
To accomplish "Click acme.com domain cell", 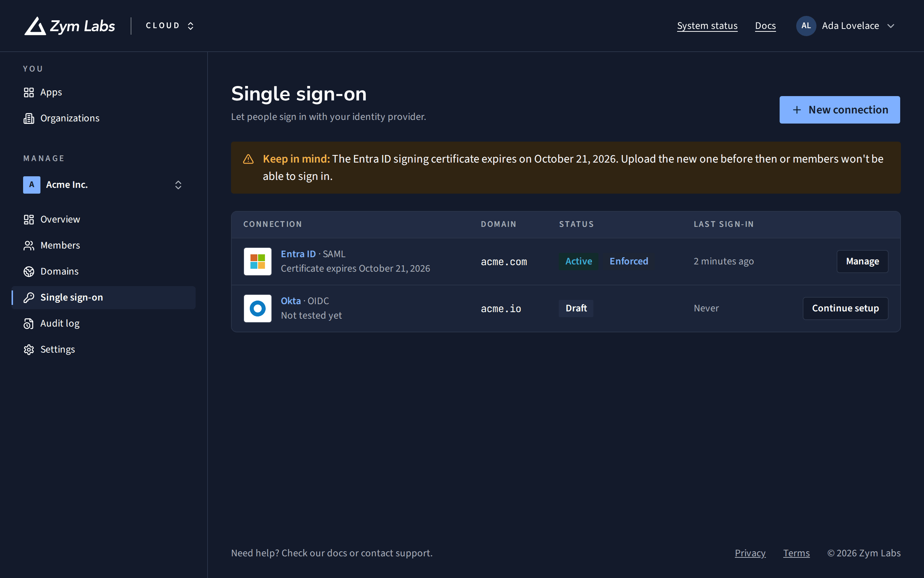I will click(x=504, y=262).
